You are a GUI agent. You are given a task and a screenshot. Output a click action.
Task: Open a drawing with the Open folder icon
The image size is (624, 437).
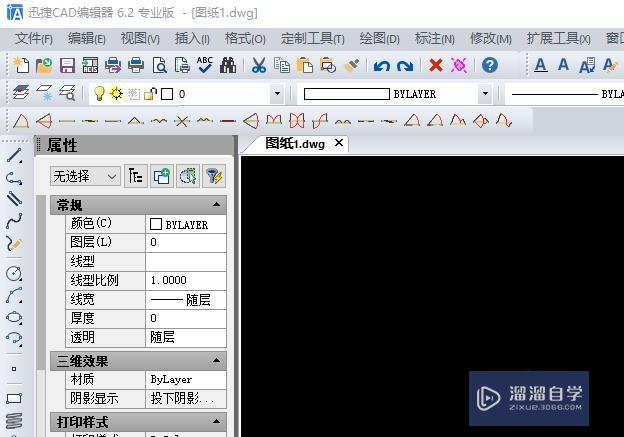tap(44, 65)
